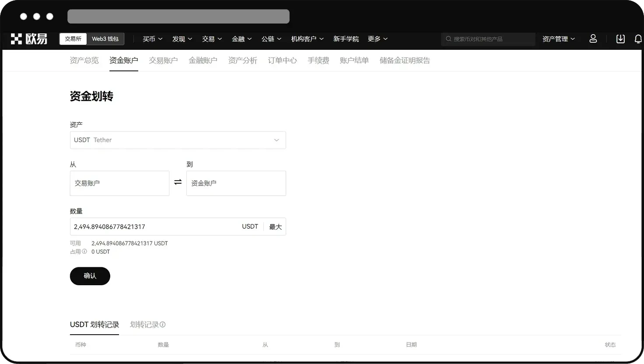Open the 新手学院 menu item
The height and width of the screenshot is (364, 644).
pyautogui.click(x=346, y=39)
